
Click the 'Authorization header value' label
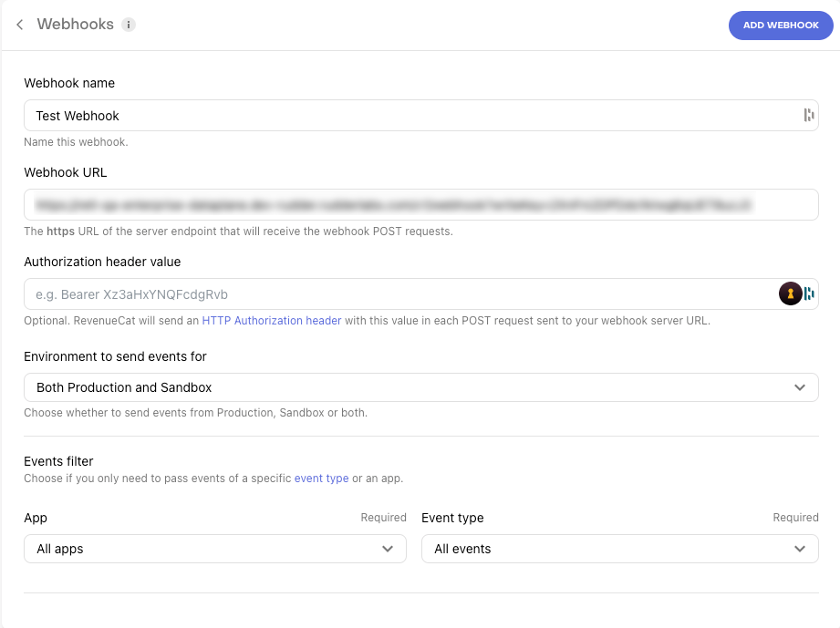pyautogui.click(x=102, y=262)
